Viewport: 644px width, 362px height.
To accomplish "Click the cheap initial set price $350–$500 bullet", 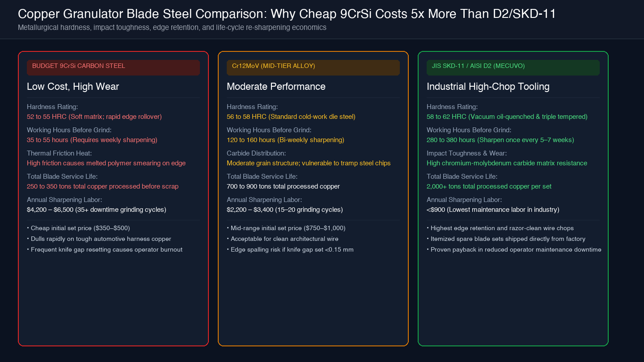I will pyautogui.click(x=78, y=228).
